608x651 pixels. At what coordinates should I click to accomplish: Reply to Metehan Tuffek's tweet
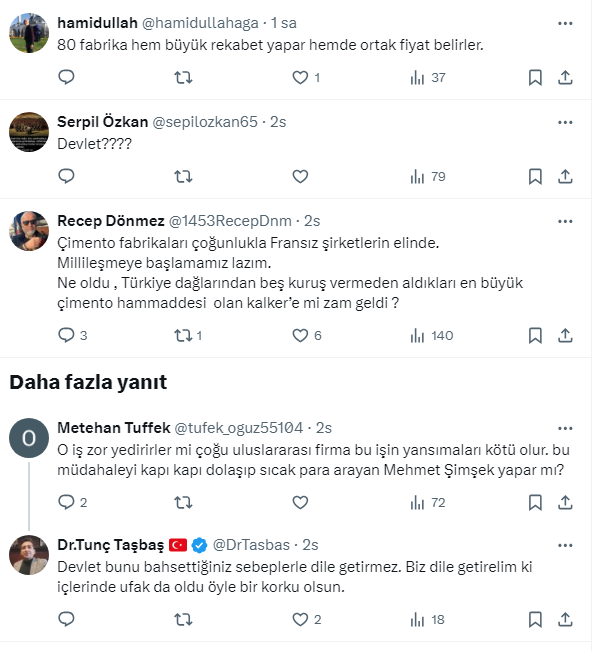tap(66, 501)
